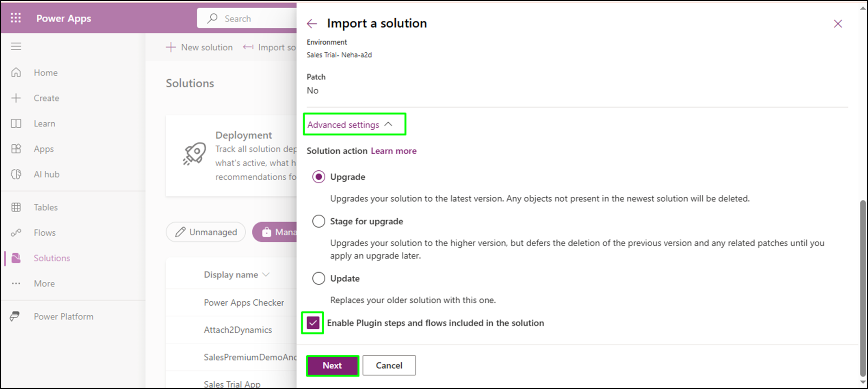
Task: Open the Flows section
Action: [x=44, y=233]
